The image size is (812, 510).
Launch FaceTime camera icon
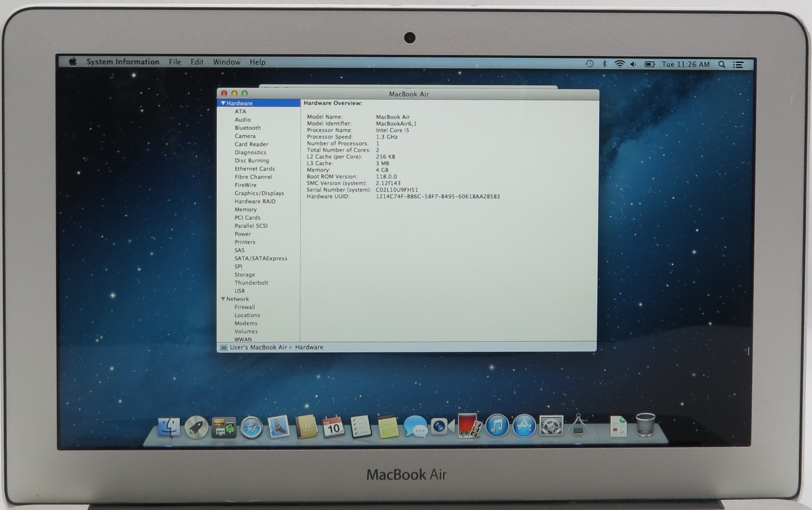442,426
